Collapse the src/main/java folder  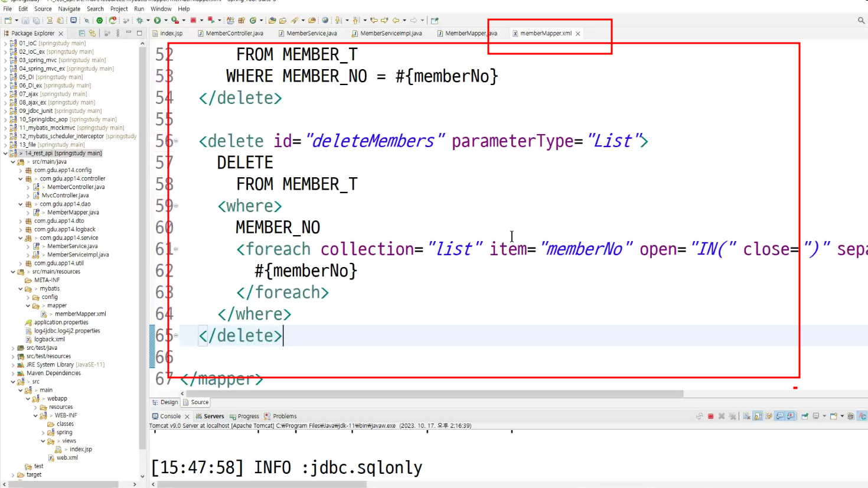pos(13,161)
